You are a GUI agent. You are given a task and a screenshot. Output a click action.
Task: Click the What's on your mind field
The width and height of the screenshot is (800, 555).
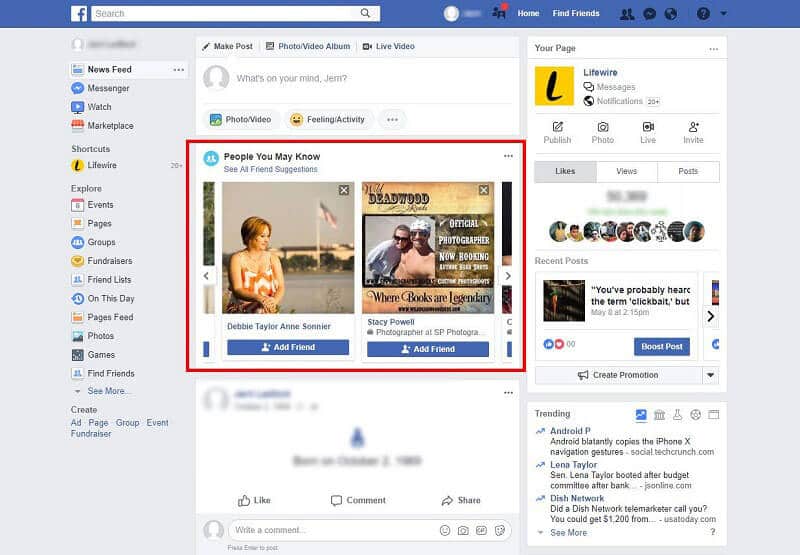click(360, 78)
